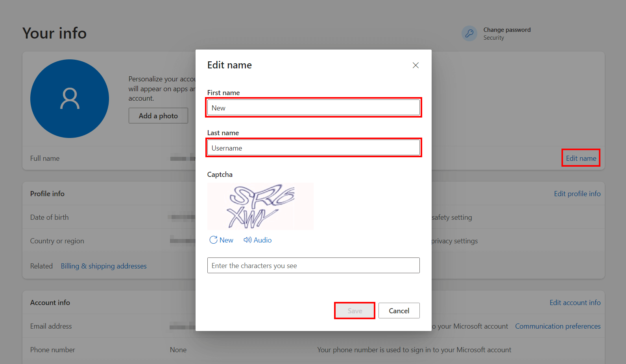Click the captcha image
Viewport: 626px width, 364px height.
pos(260,206)
